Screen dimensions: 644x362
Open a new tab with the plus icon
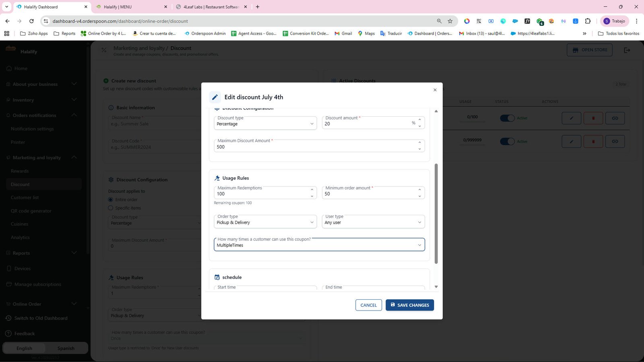point(258,7)
